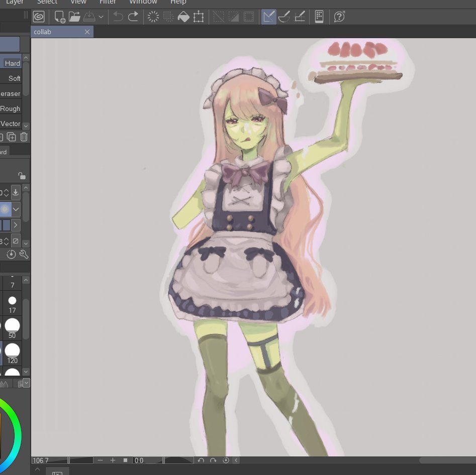Click the Scale/Rotate transform icon
The width and height of the screenshot is (476, 475).
point(199,17)
